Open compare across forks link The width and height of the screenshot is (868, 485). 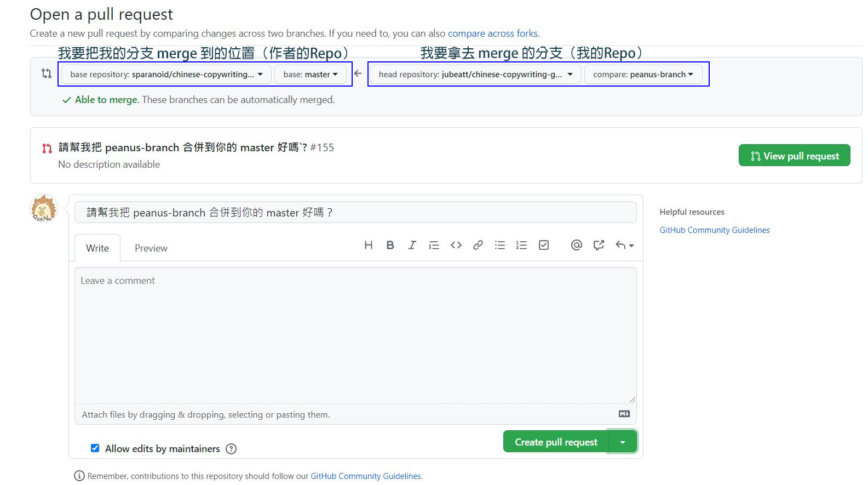pyautogui.click(x=493, y=33)
